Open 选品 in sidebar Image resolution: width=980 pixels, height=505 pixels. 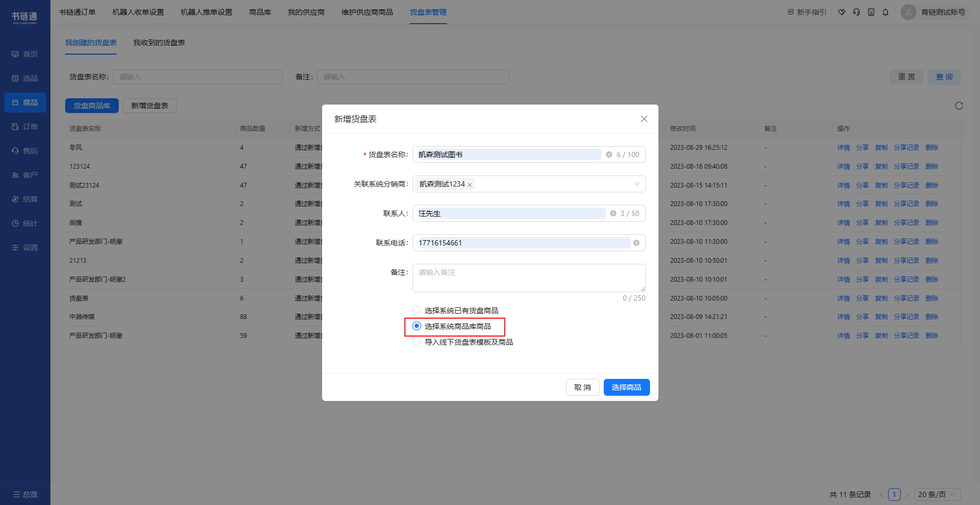coord(25,78)
